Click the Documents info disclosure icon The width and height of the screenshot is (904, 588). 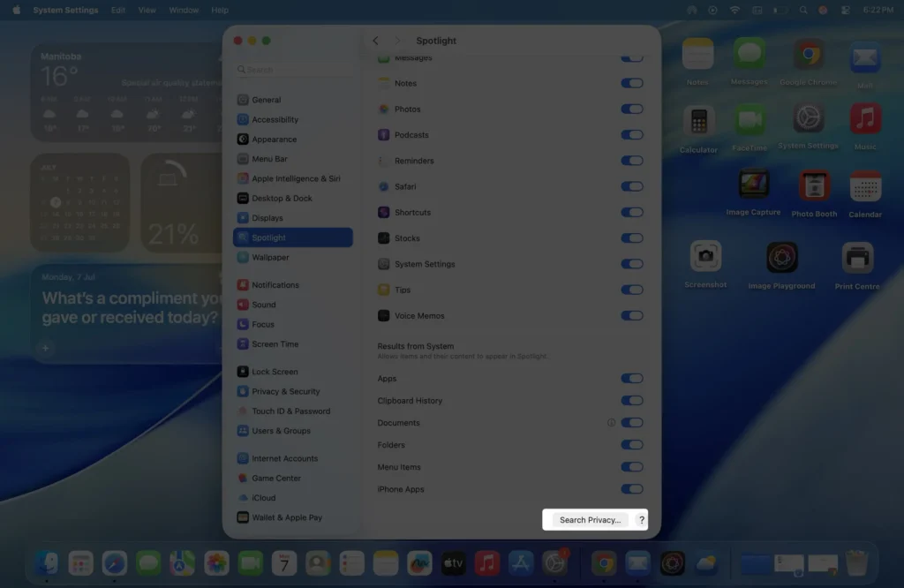[612, 422]
